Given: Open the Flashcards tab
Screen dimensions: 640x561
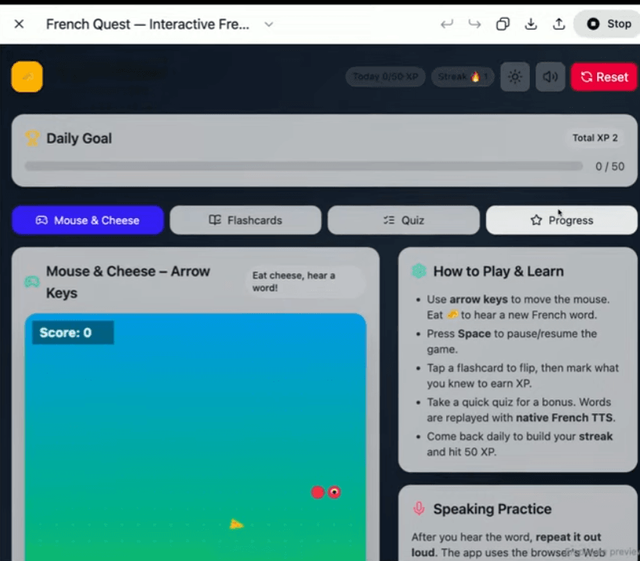Looking at the screenshot, I should point(245,220).
